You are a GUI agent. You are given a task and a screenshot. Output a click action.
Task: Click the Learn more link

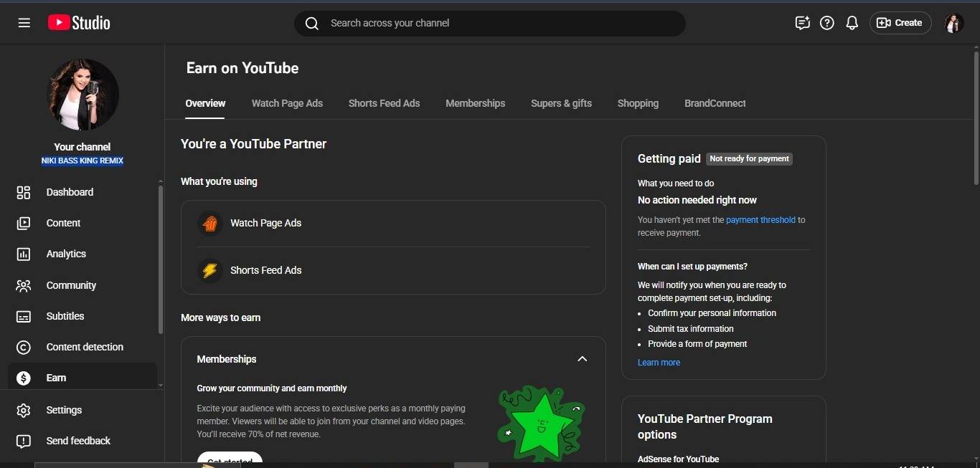(x=659, y=363)
